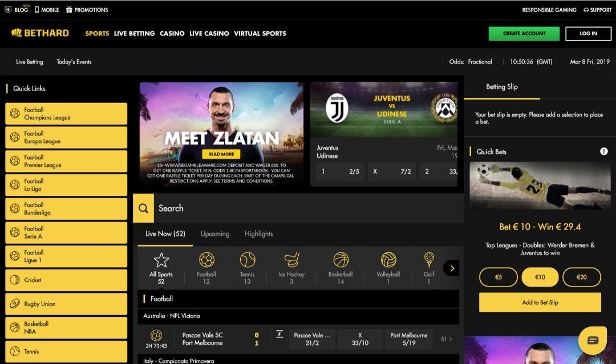Bet on draw X at 33/10
The image size is (616, 364).
[x=360, y=339]
